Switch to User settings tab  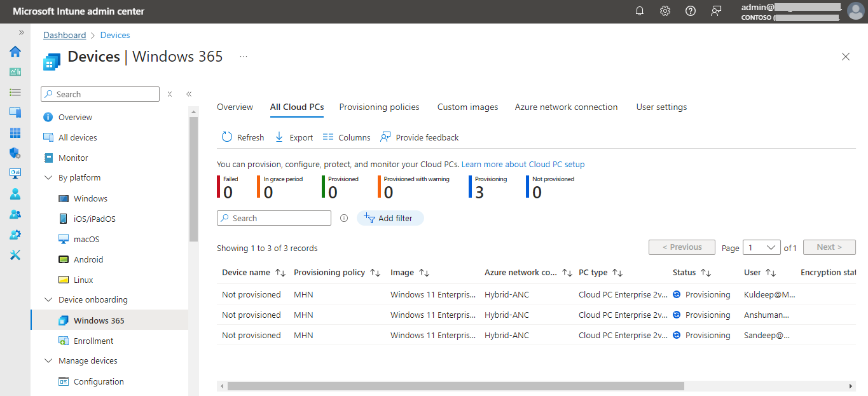point(661,107)
